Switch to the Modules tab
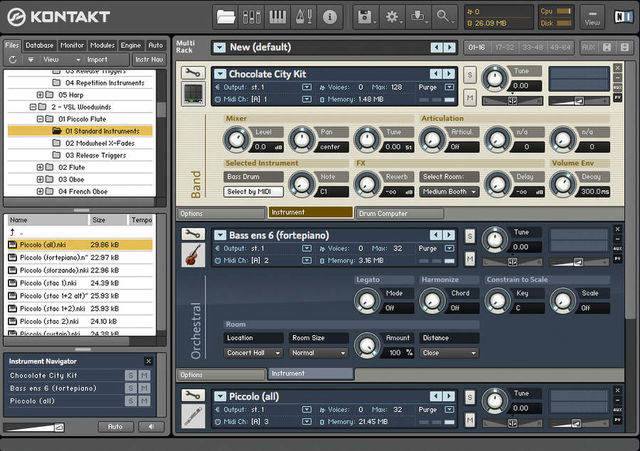Image resolution: width=640 pixels, height=451 pixels. 102,45
